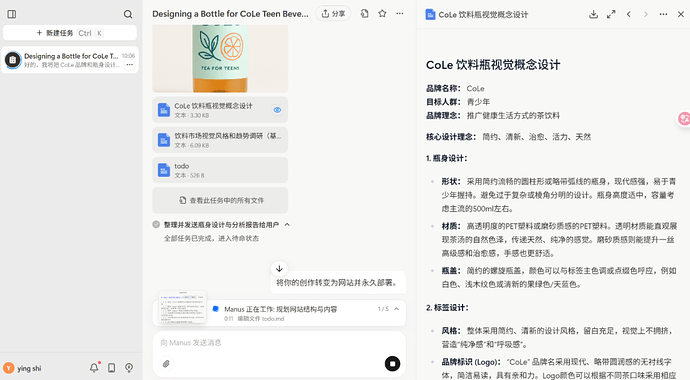Screen dimensions: 690x380
Task: Click the document icon in preview header
Action: [x=430, y=15]
